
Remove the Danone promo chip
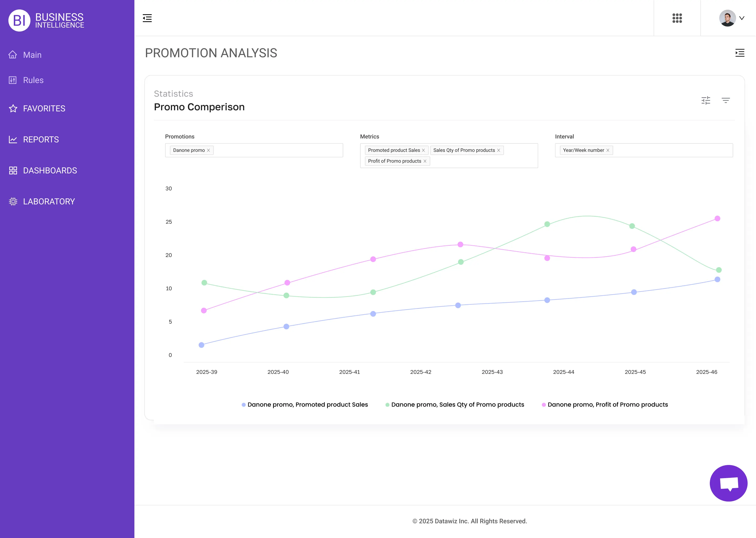click(209, 150)
